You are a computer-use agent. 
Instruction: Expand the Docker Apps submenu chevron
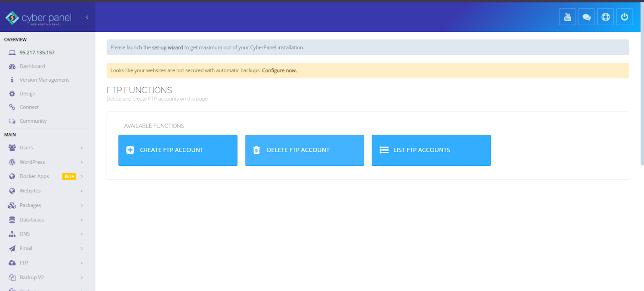(81, 176)
